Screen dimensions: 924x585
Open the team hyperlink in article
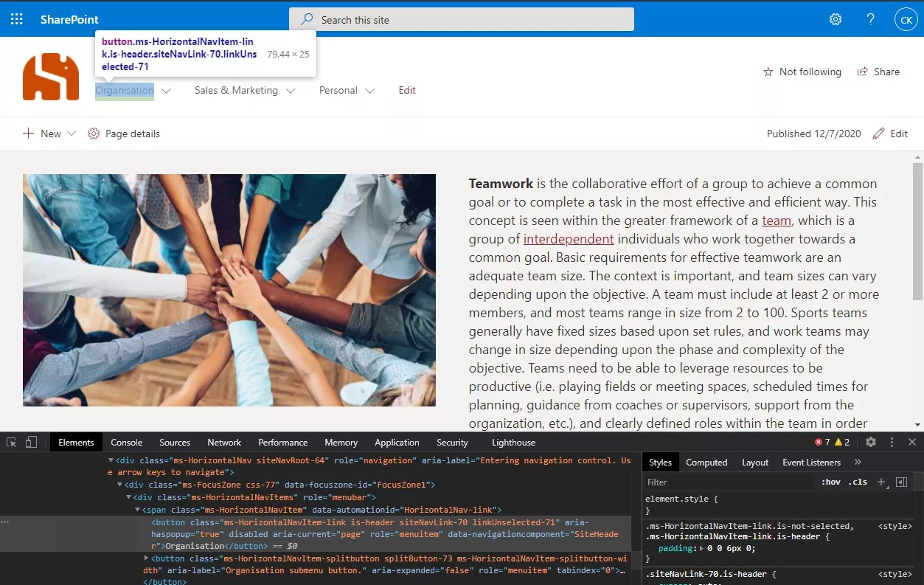[775, 220]
